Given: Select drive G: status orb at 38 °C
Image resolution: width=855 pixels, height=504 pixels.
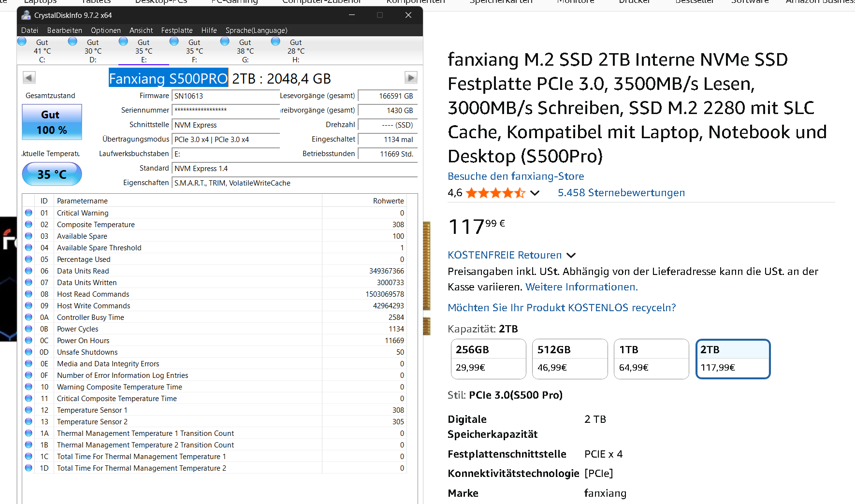Looking at the screenshot, I should pos(225,42).
